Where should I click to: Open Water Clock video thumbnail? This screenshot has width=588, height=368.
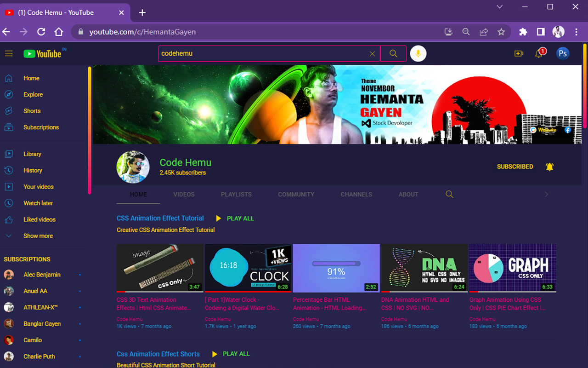pos(248,268)
